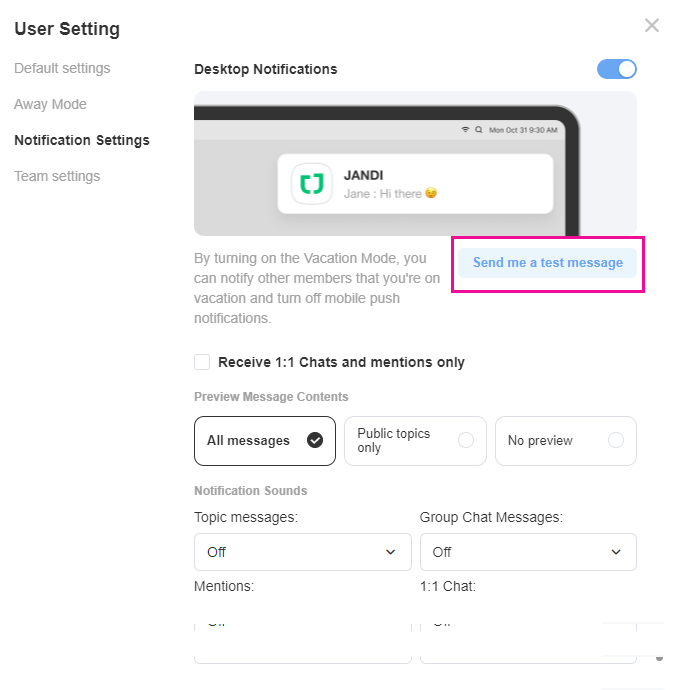Click the Topic messages dropdown chevron
This screenshot has height=690, width=681.
390,552
